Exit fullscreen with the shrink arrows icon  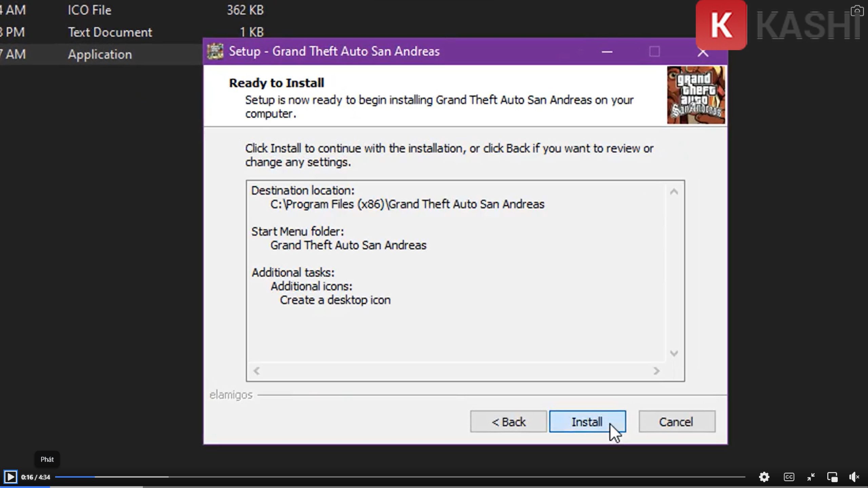point(811,477)
